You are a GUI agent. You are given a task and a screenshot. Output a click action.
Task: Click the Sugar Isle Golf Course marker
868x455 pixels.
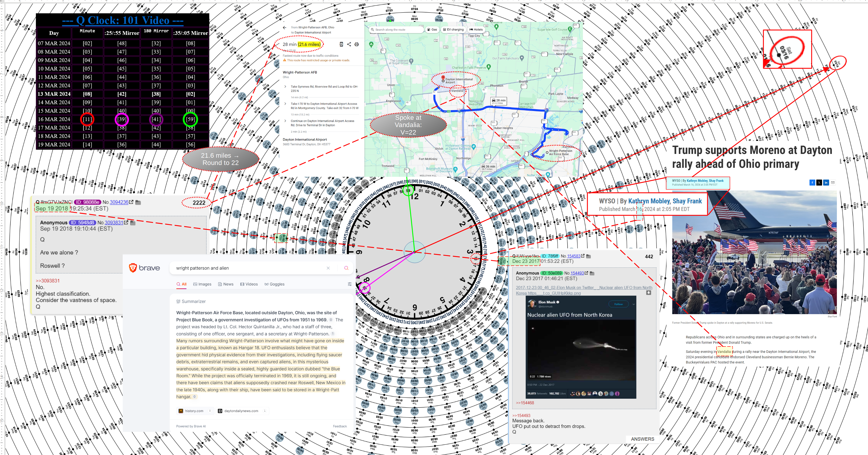click(x=570, y=29)
